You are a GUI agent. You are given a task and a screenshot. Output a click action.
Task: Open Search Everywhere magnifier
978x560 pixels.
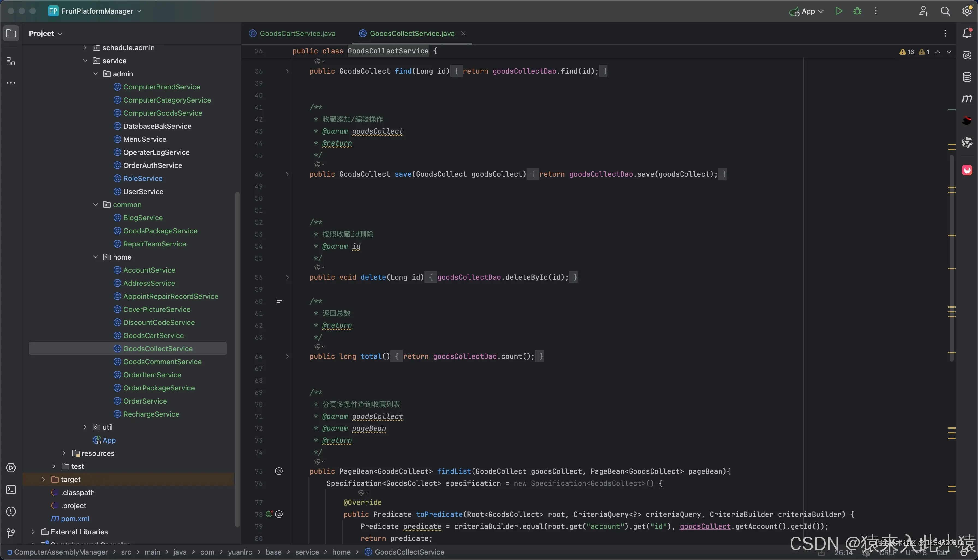(945, 11)
